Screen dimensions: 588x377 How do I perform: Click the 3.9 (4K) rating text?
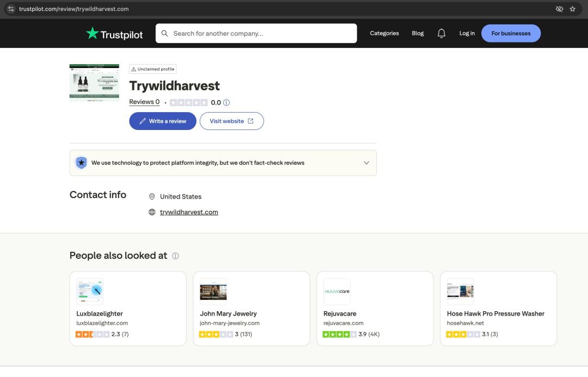coord(369,334)
